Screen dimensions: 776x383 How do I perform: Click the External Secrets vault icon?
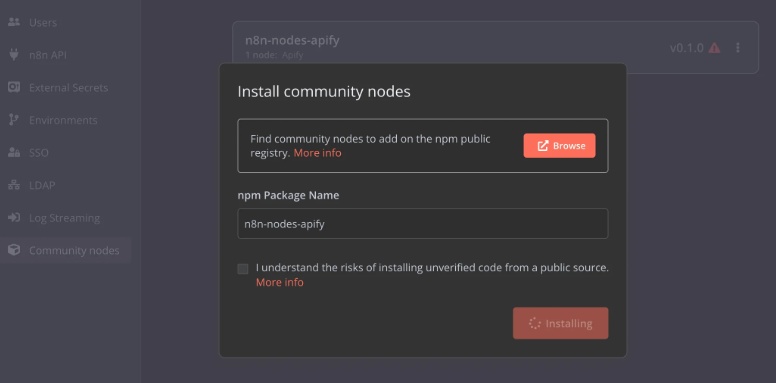14,88
